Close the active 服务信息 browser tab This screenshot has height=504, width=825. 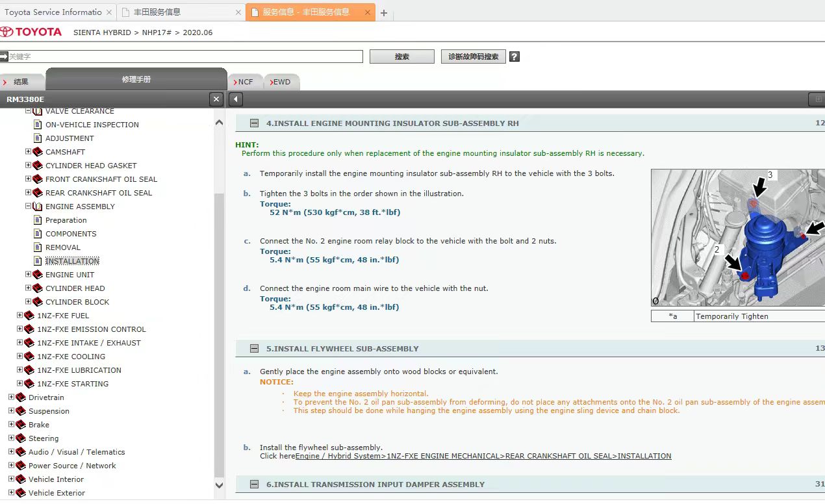click(x=368, y=12)
